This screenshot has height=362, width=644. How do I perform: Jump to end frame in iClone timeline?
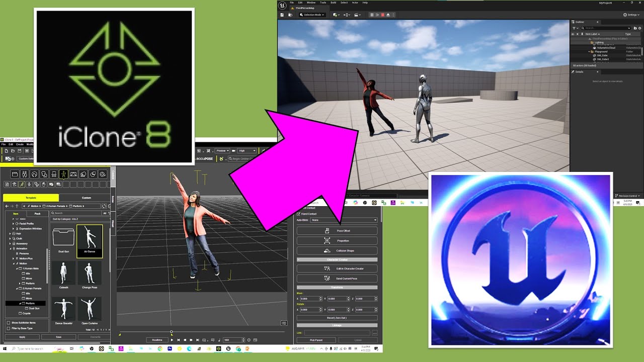tap(198, 340)
